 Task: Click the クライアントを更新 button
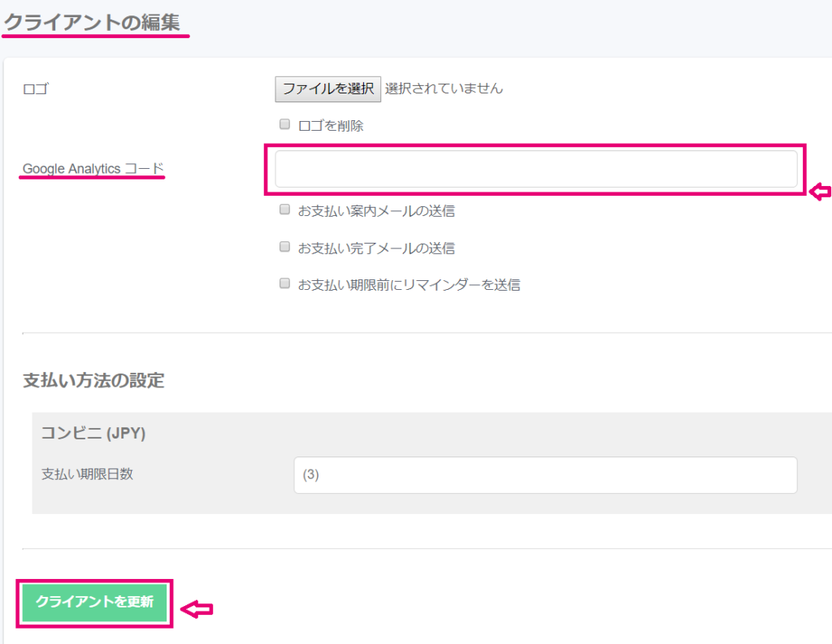click(x=94, y=602)
